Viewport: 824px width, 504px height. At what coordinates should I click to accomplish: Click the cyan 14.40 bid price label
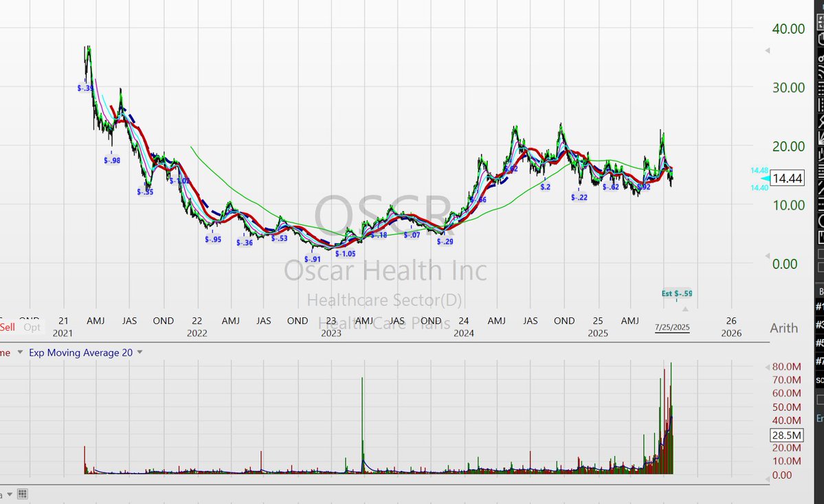click(x=759, y=187)
